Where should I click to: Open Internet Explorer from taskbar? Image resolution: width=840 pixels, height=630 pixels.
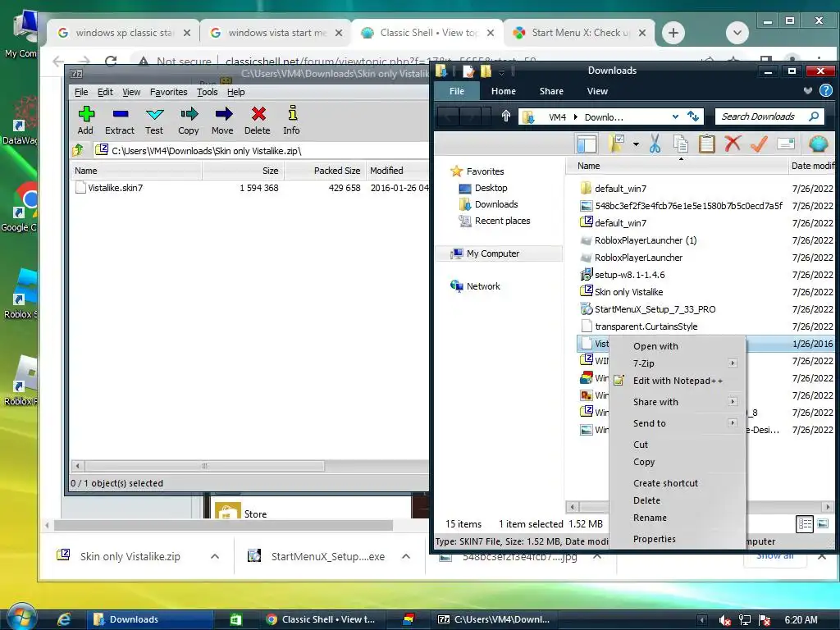tap(64, 619)
